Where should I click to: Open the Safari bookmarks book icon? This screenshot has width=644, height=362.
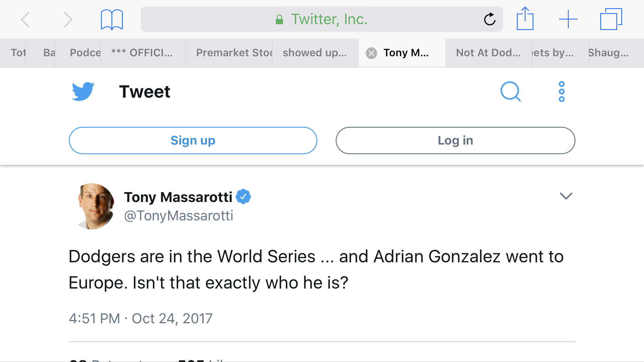pos(112,20)
